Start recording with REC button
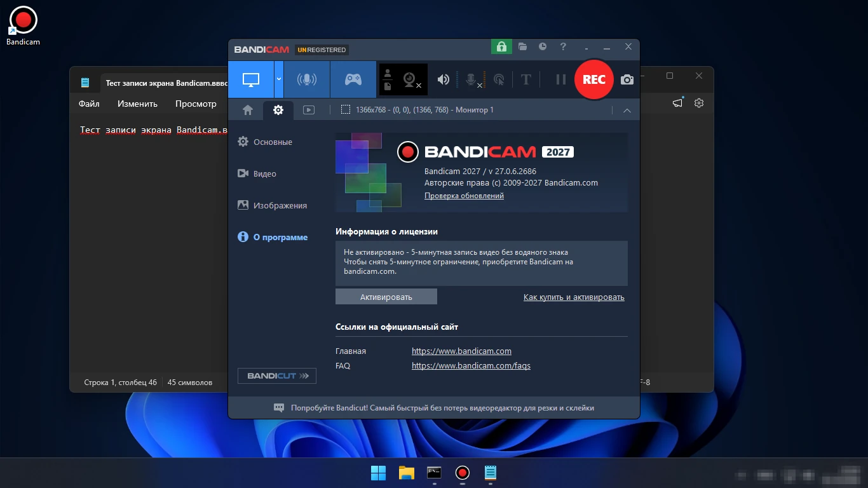 tap(594, 79)
